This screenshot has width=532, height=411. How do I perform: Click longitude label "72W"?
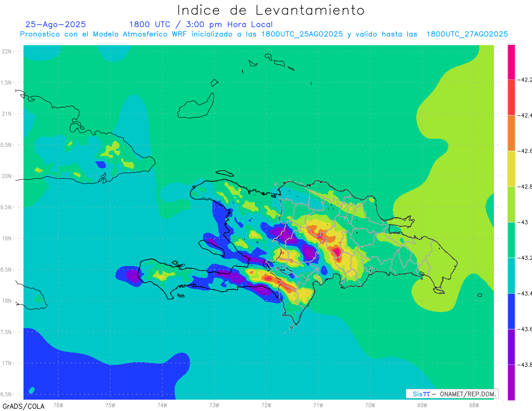point(266,405)
